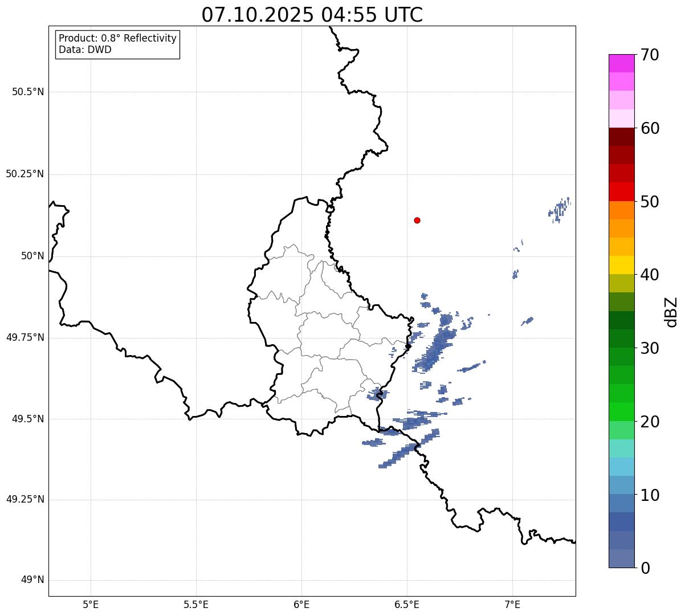Screen dimensions: 685x616
Task: Click the 49.25°N latitude label
Action: [25, 499]
